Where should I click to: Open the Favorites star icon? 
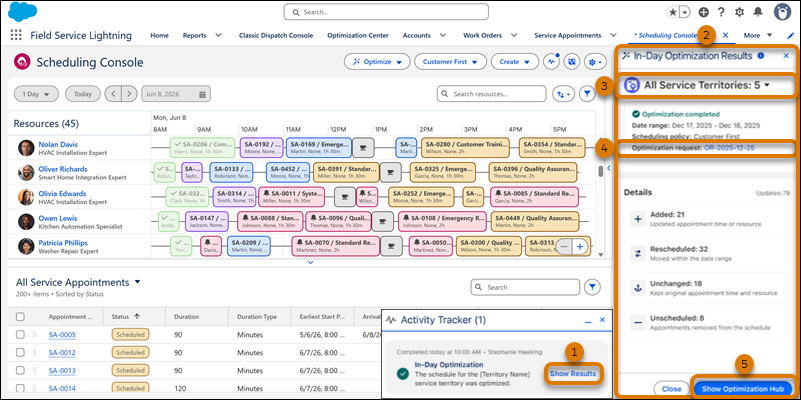coord(673,12)
